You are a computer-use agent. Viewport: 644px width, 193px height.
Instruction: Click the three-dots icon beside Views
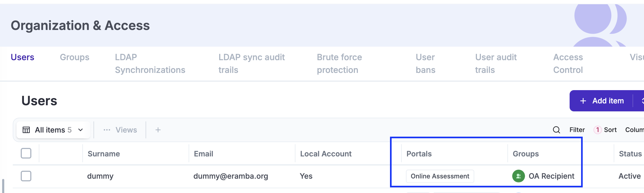click(107, 130)
